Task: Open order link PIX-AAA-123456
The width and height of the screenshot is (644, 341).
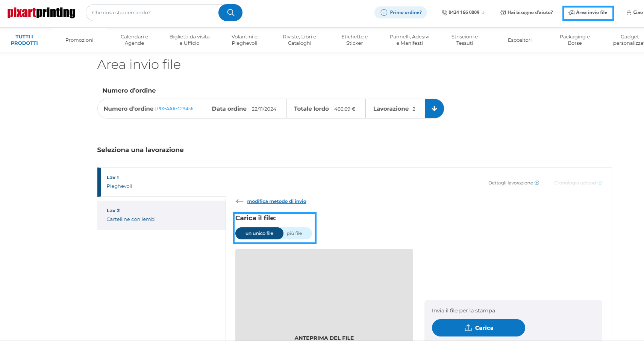Action: click(x=175, y=108)
